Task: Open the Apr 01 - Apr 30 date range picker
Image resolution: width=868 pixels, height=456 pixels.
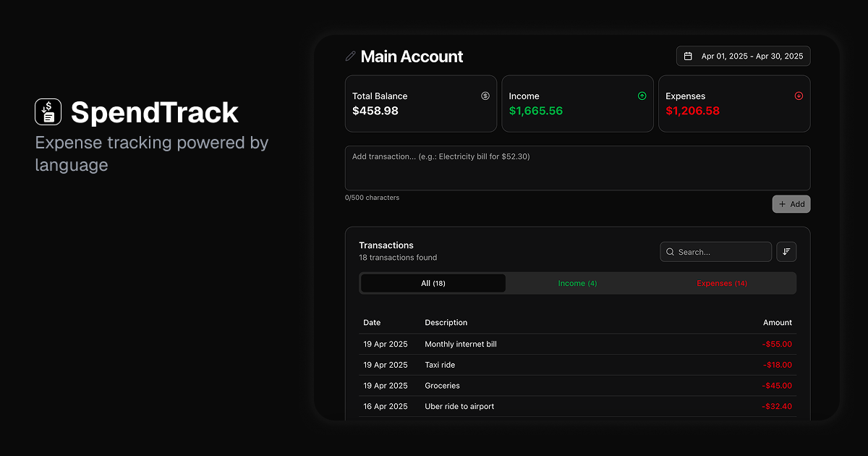Action: [x=743, y=56]
